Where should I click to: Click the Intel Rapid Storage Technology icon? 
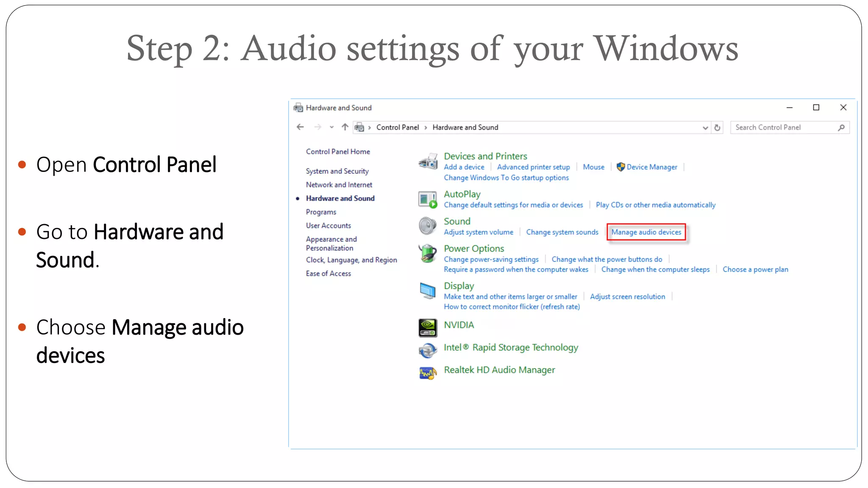point(428,350)
